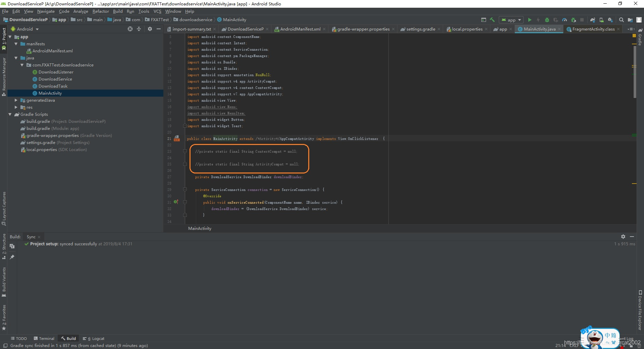Open the Analyze menu
This screenshot has width=644, height=349.
[x=80, y=11]
